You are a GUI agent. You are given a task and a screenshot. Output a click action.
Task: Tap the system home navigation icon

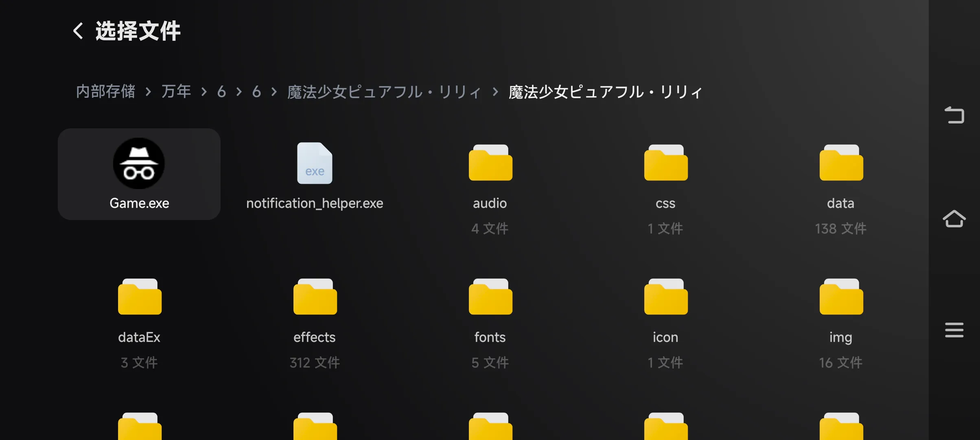tap(954, 219)
